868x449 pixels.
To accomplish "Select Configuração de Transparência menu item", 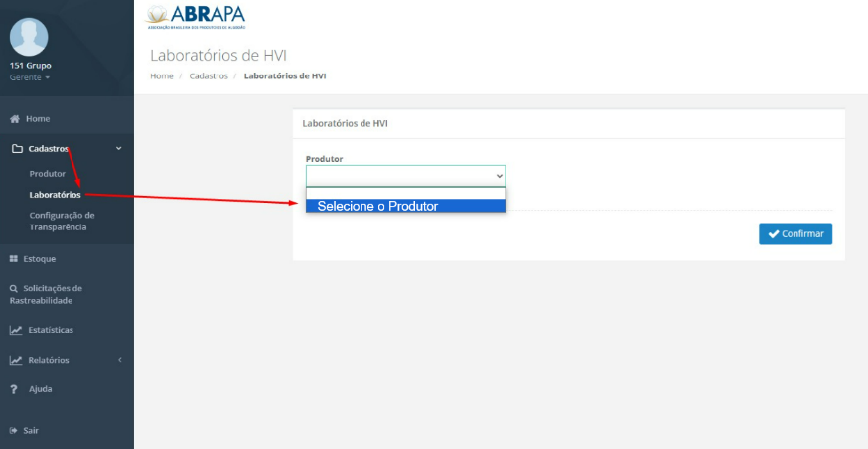I will pyautogui.click(x=62, y=221).
